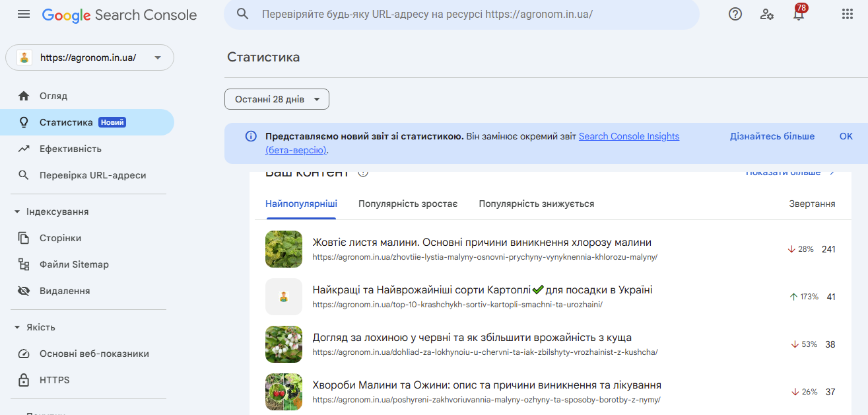Open the Останні 28 днів date dropdown

coord(277,99)
